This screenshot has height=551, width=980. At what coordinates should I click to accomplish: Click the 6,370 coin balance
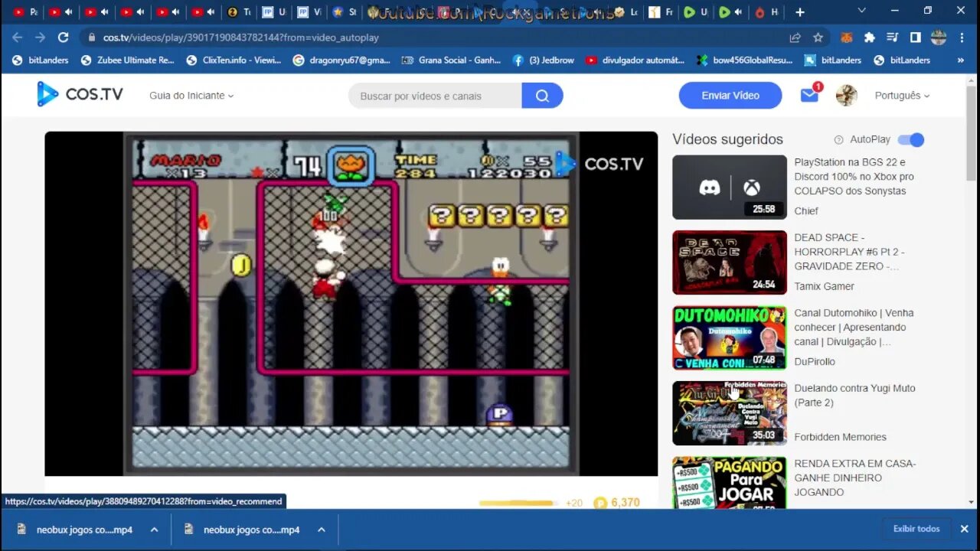point(625,503)
